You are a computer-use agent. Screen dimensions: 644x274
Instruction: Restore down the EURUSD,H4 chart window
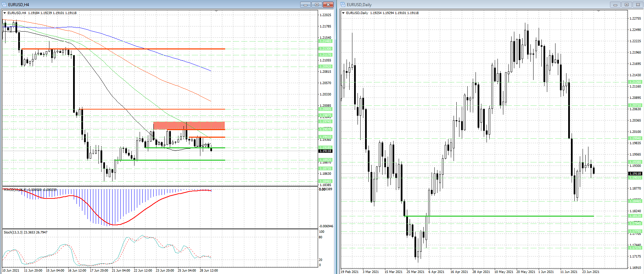pyautogui.click(x=317, y=4)
